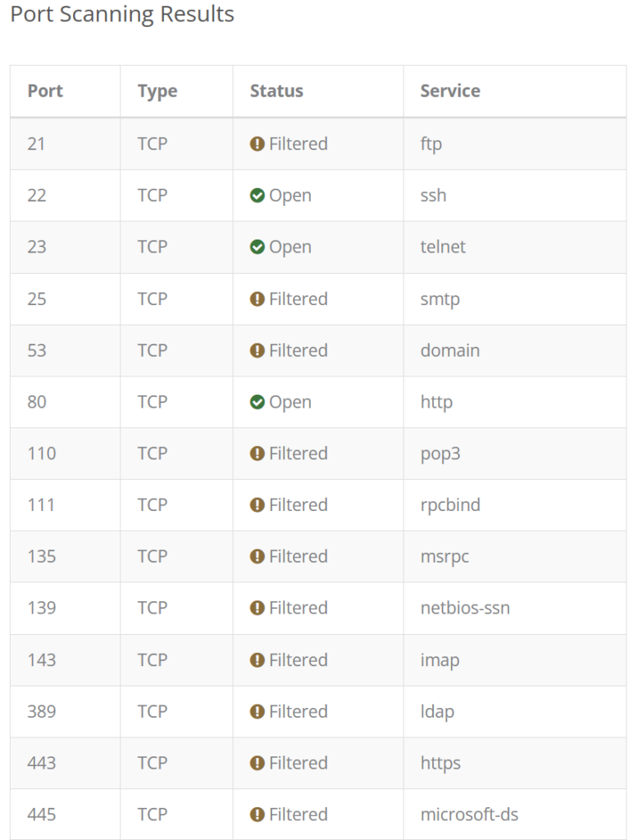The image size is (638, 840).
Task: Click the Port Scanning Results heading
Action: coord(122,15)
